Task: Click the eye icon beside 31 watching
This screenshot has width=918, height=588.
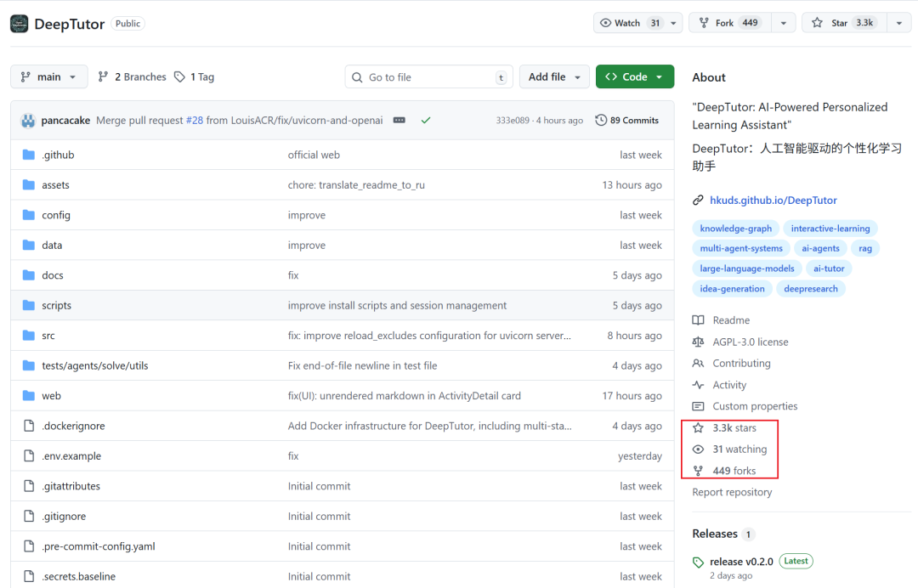Action: click(698, 449)
